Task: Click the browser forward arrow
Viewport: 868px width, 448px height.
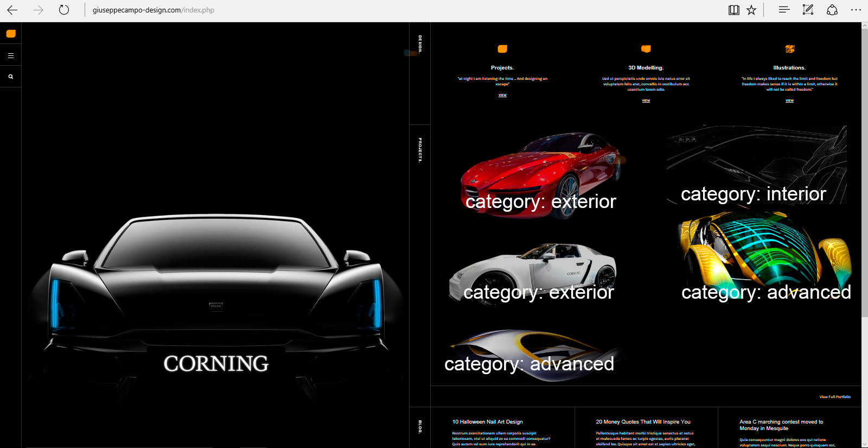Action: coord(38,10)
